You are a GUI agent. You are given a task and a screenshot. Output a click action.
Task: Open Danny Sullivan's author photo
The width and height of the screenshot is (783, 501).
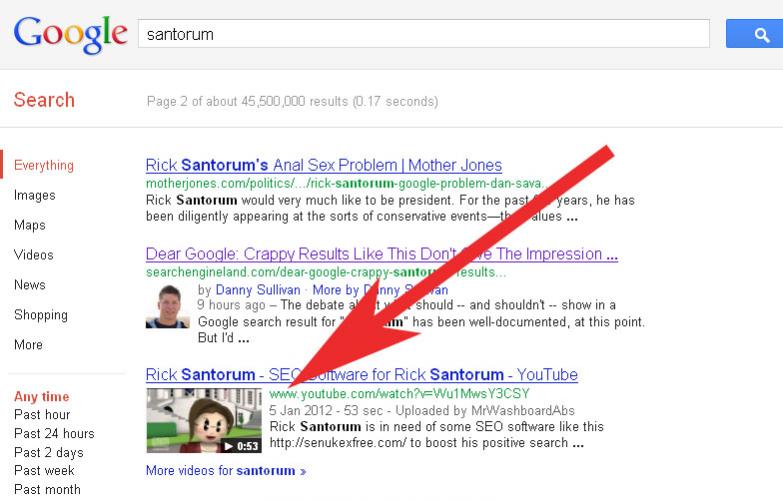[168, 307]
